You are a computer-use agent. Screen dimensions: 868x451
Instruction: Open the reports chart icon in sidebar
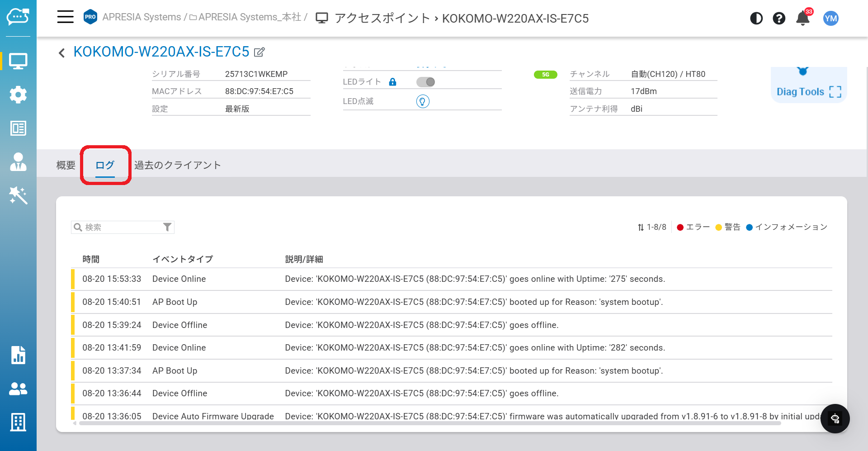[x=18, y=355]
